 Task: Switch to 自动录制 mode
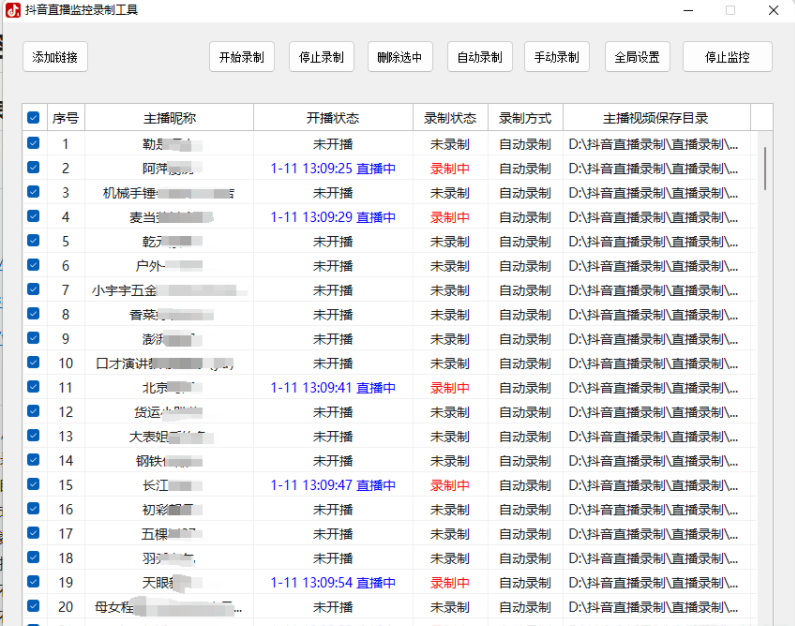479,57
